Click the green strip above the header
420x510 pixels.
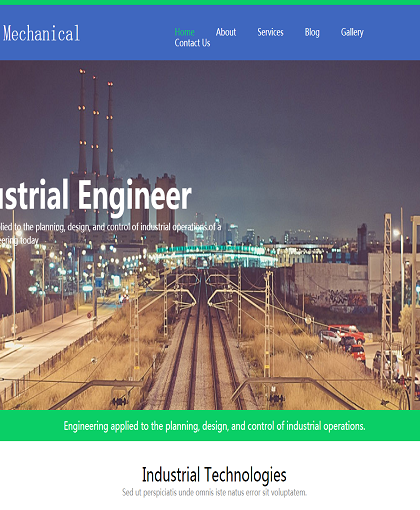click(210, 2)
